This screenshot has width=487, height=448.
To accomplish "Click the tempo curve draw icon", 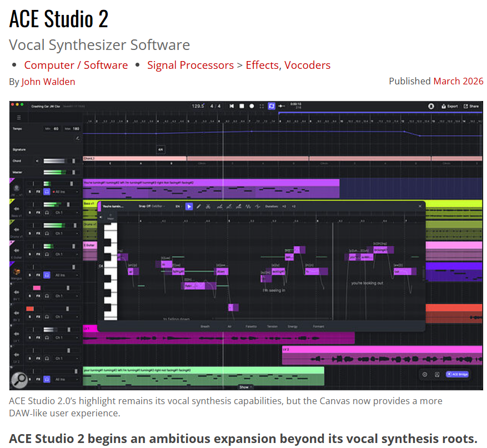I will 77,138.
